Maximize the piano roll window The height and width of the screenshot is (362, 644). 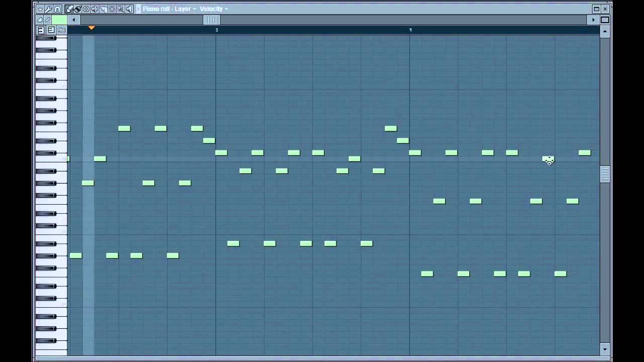(x=597, y=9)
